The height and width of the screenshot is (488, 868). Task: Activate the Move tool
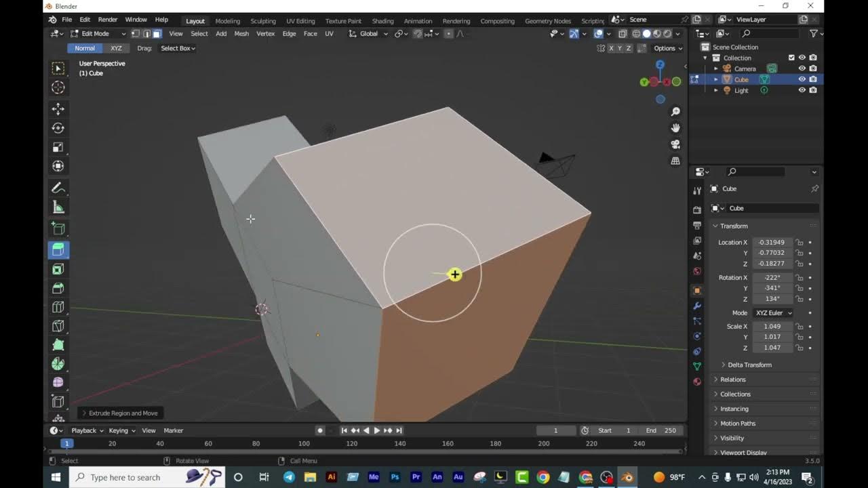point(58,108)
